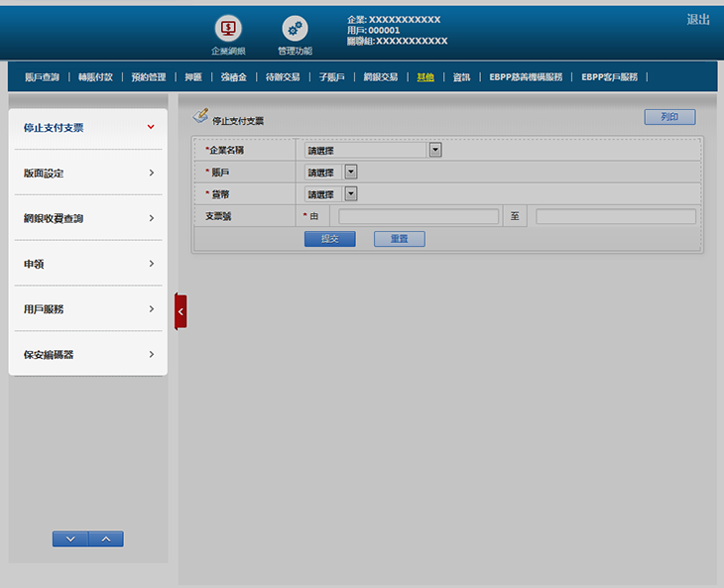The image size is (724, 588).
Task: Select the 賬戶查詢 menu item
Action: point(42,76)
